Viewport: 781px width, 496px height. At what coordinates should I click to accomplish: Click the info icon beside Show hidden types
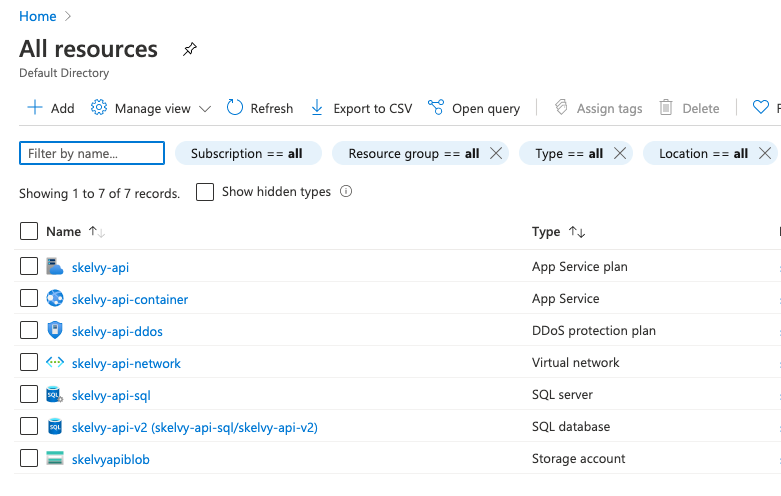click(346, 192)
